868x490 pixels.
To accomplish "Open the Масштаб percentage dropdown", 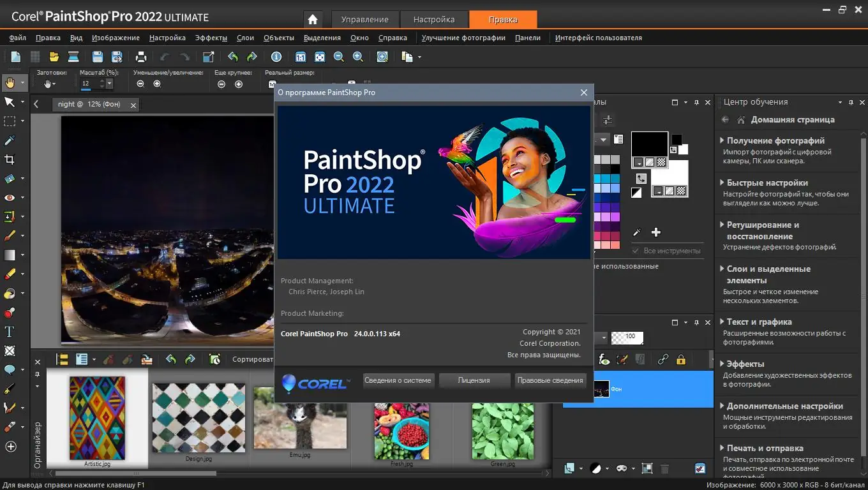I will coord(109,84).
